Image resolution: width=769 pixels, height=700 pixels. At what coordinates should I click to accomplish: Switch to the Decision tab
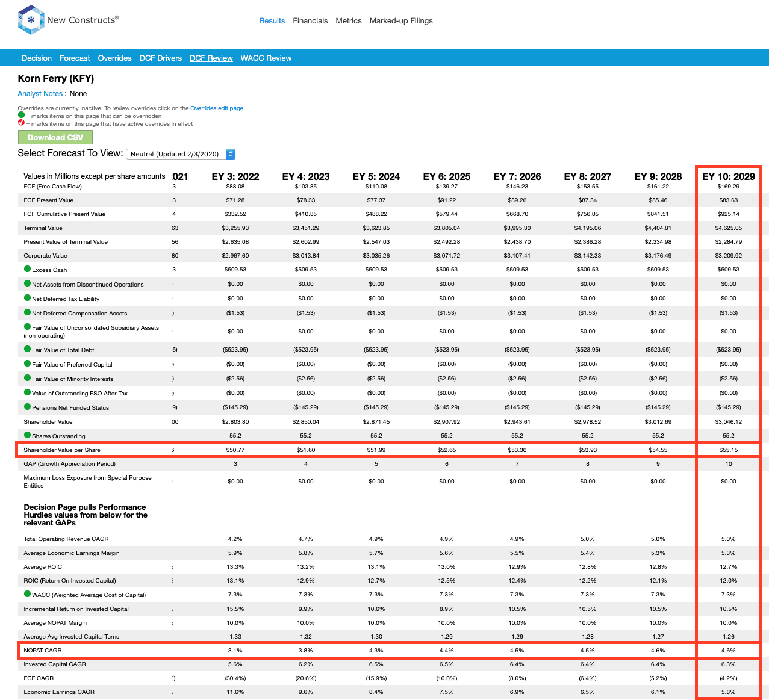[37, 58]
